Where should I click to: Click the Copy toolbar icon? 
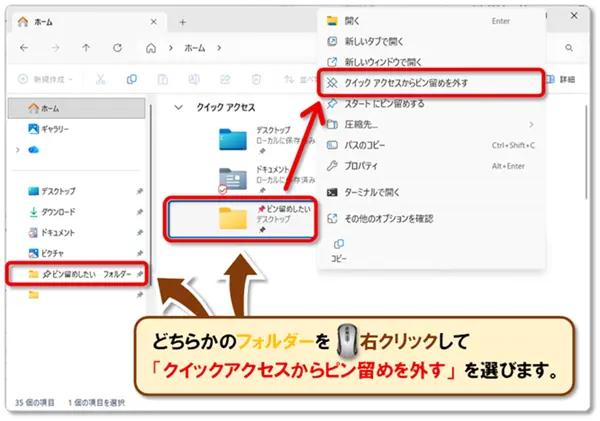[x=132, y=79]
